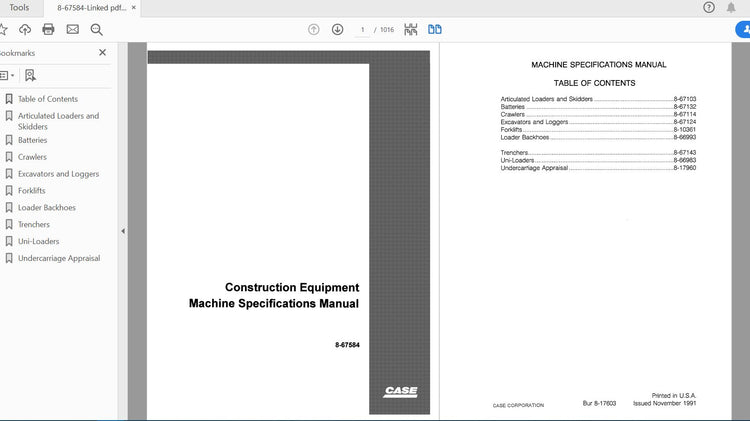Open the Tools tab
Viewport: 750px width, 421px height.
tap(19, 8)
